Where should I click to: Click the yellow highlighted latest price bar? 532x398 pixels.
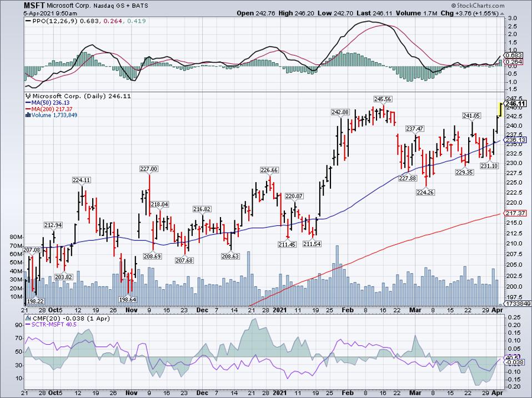click(x=501, y=109)
